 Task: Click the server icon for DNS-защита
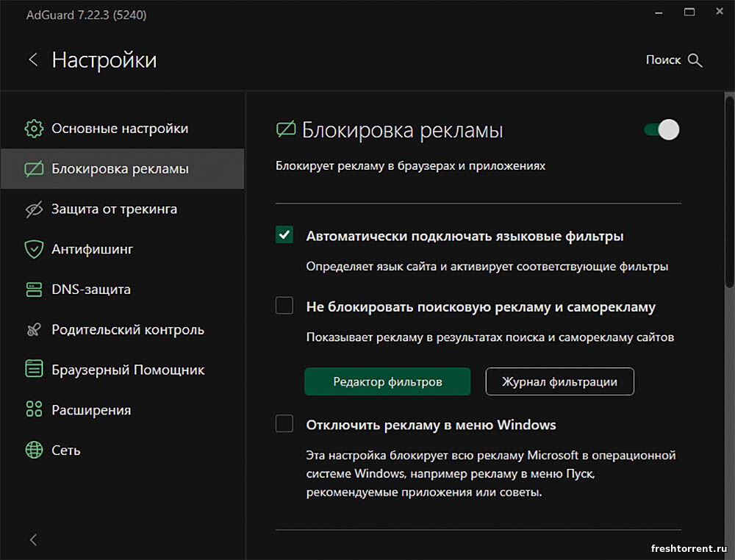(34, 290)
